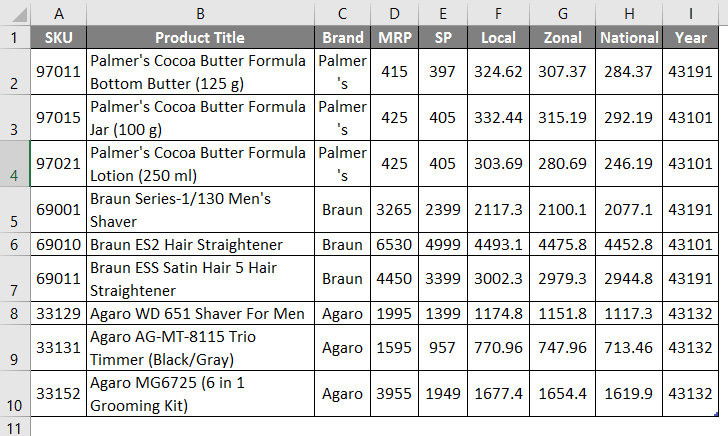Select row 7 header

(16, 279)
